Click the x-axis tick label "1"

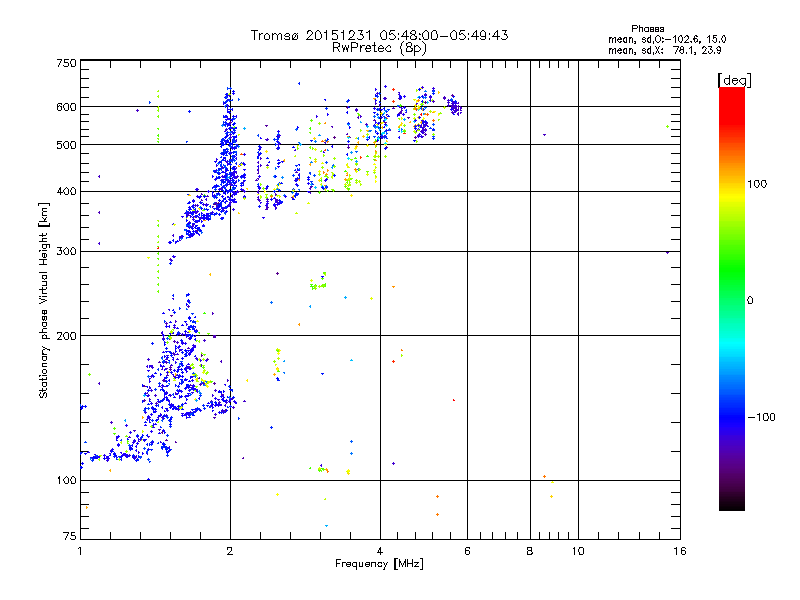80,551
